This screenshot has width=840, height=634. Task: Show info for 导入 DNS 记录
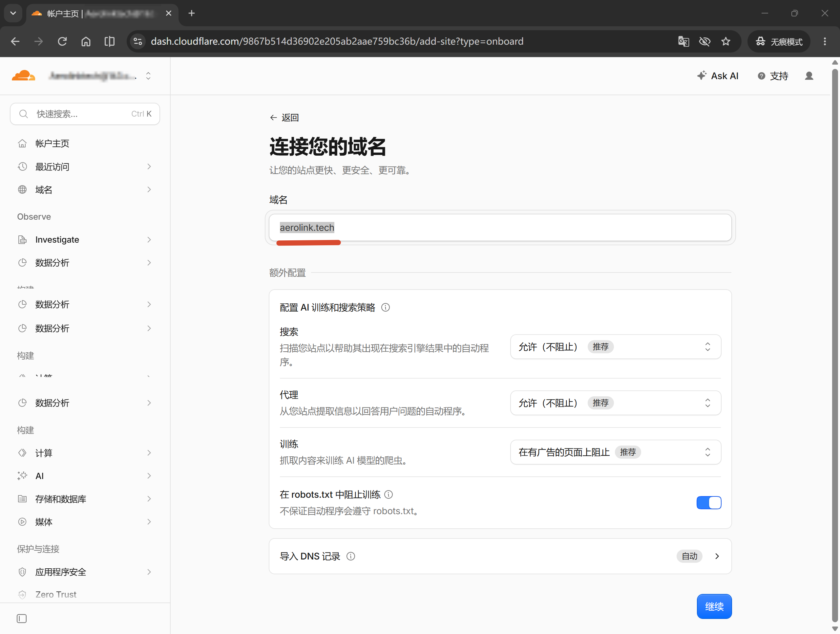351,556
